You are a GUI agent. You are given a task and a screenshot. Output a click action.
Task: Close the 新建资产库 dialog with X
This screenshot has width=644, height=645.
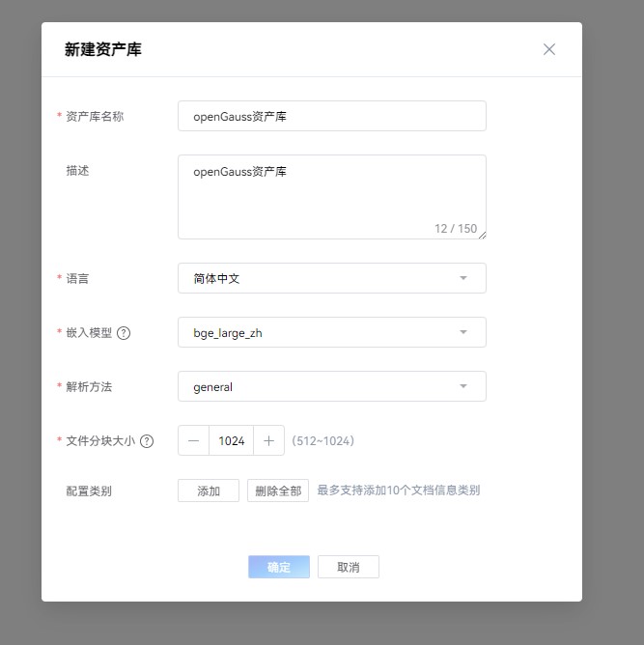pyautogui.click(x=549, y=49)
